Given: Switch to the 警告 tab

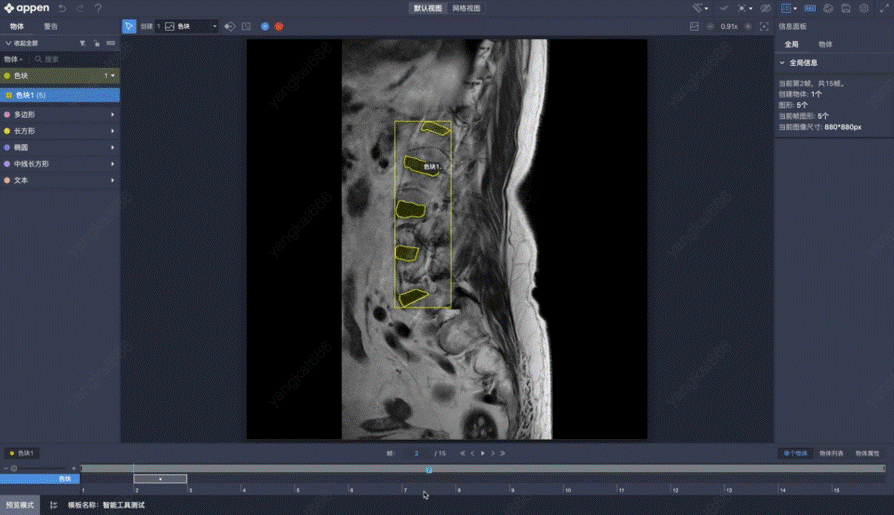Looking at the screenshot, I should 50,26.
